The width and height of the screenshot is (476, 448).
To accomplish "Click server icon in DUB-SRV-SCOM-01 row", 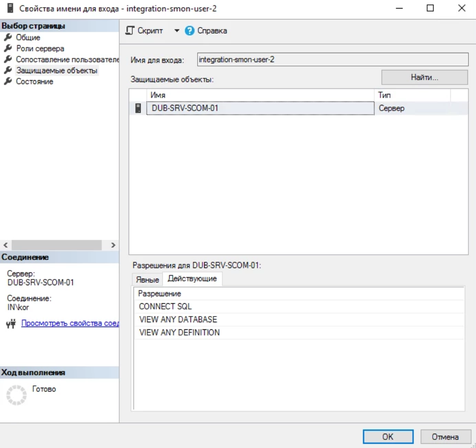I will pyautogui.click(x=138, y=108).
